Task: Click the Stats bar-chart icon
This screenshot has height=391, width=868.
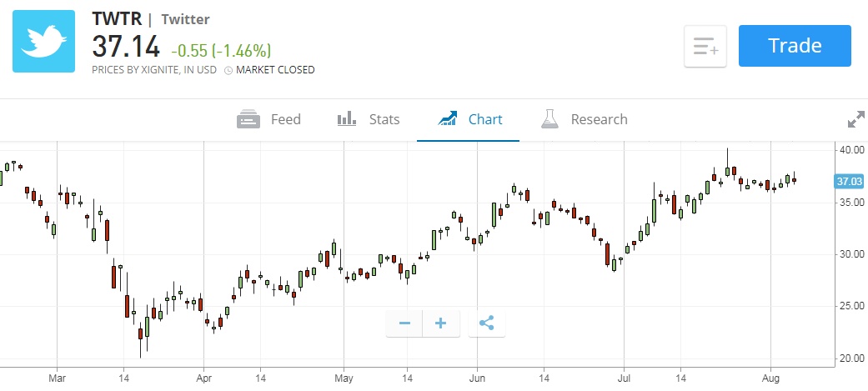Action: [x=347, y=119]
